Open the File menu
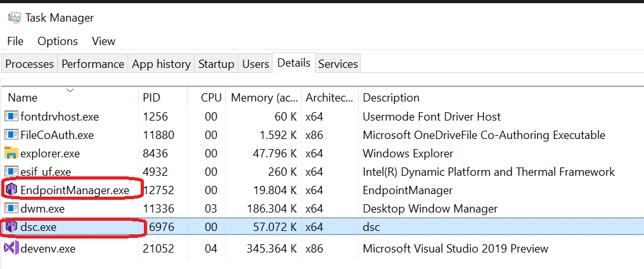The width and height of the screenshot is (644, 269). point(15,41)
